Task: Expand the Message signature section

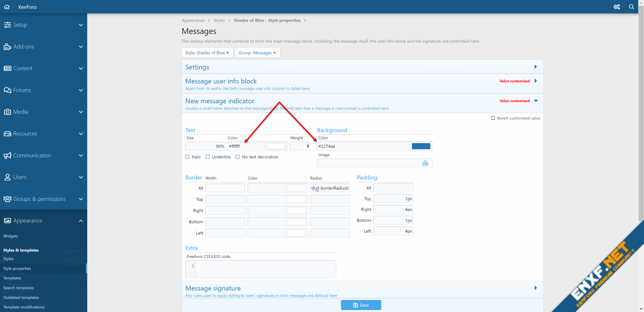Action: pos(535,288)
